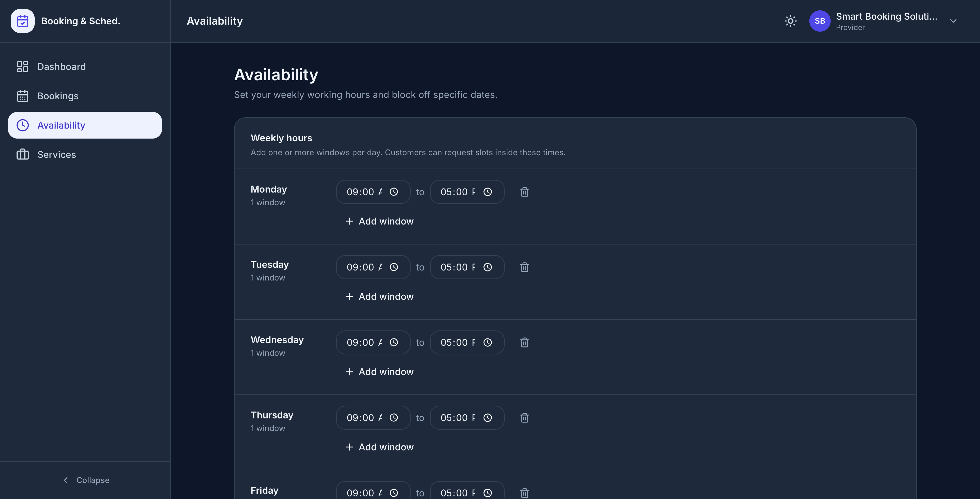The height and width of the screenshot is (499, 980).
Task: Click the Bookings calendar icon
Action: 22,96
